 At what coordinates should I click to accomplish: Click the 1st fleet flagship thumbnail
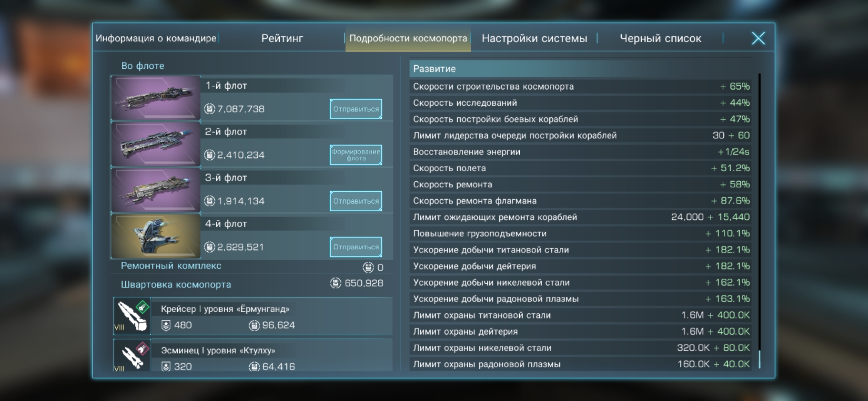click(156, 98)
